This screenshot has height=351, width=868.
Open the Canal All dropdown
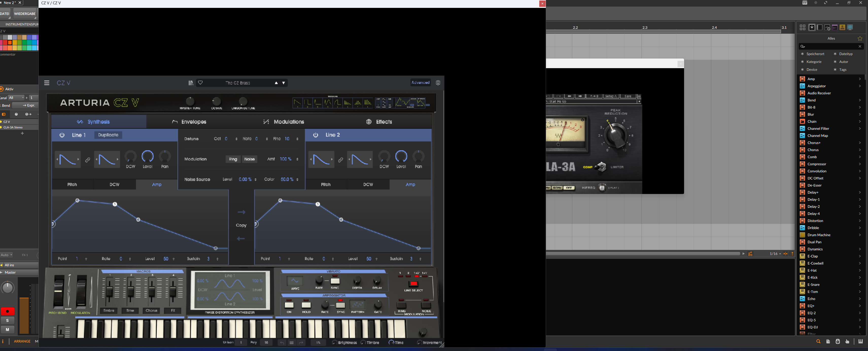[16, 97]
